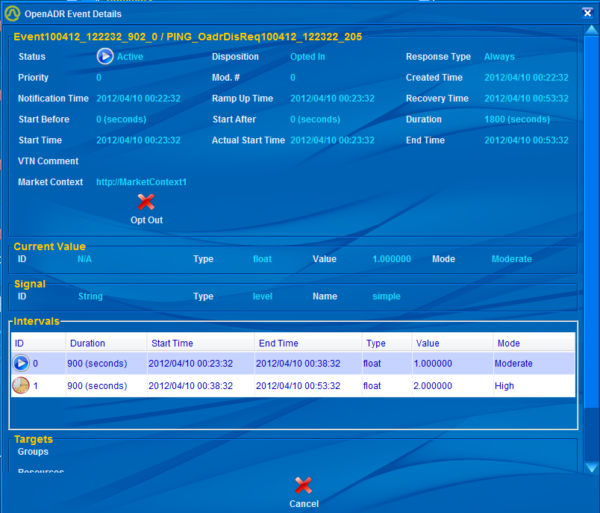Click the 1800 (seconds) duration value
The width and height of the screenshot is (600, 513).
tap(517, 119)
